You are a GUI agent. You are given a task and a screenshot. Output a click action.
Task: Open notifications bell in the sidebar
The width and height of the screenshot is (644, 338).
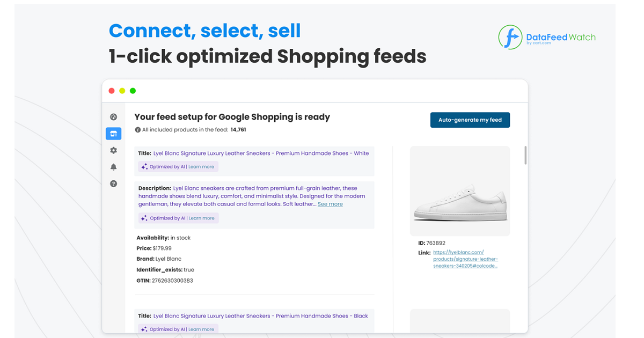click(x=113, y=167)
